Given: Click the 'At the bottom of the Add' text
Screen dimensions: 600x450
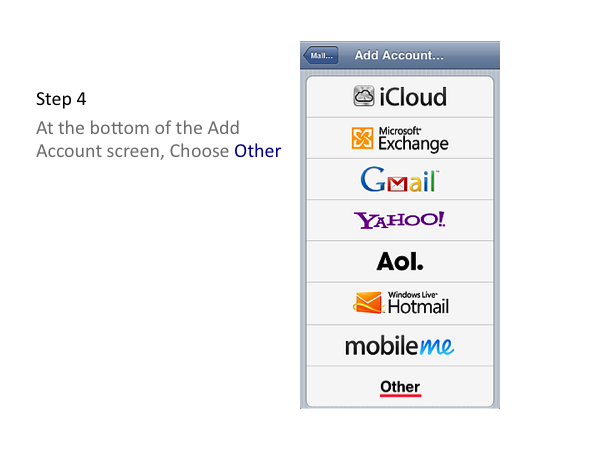Looking at the screenshot, I should (138, 128).
